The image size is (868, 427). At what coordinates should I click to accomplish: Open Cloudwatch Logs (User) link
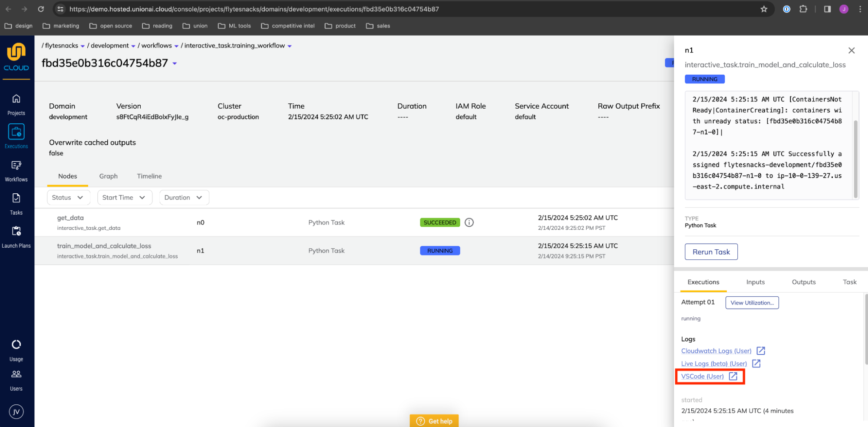pos(716,351)
